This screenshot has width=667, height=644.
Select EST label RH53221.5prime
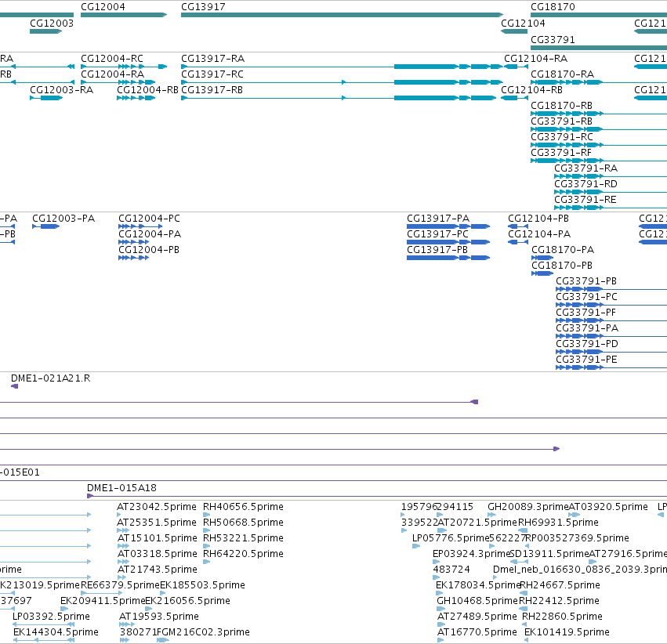pos(243,538)
